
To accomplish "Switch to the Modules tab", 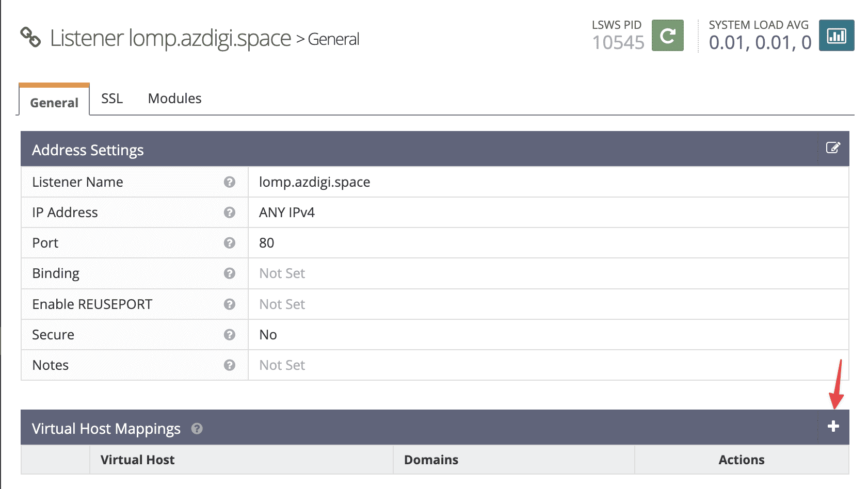I will 174,99.
